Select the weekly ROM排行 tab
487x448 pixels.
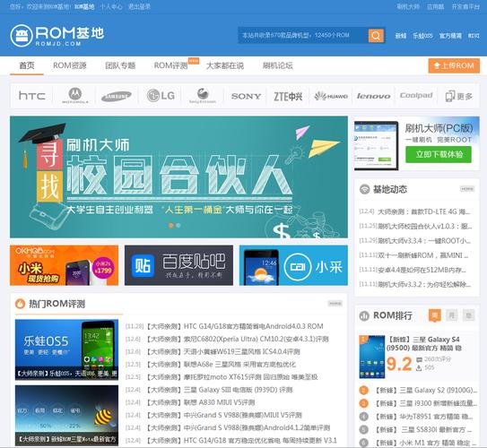(434, 315)
